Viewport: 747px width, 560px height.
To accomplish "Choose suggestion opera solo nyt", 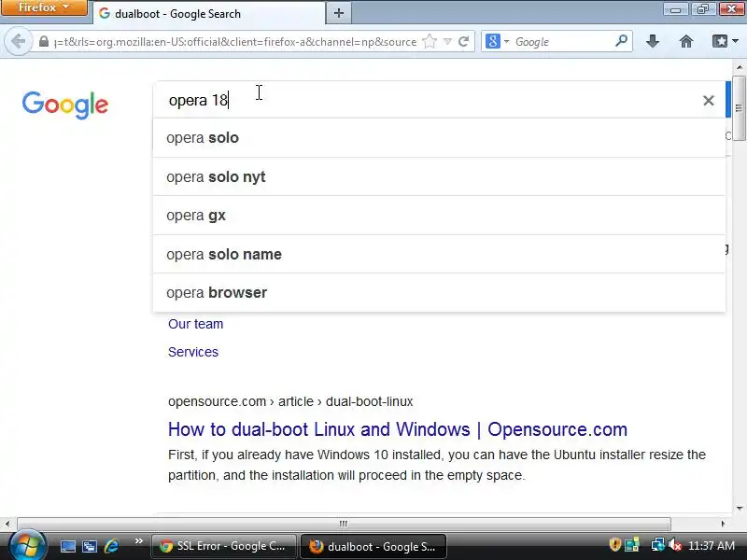I will point(439,176).
